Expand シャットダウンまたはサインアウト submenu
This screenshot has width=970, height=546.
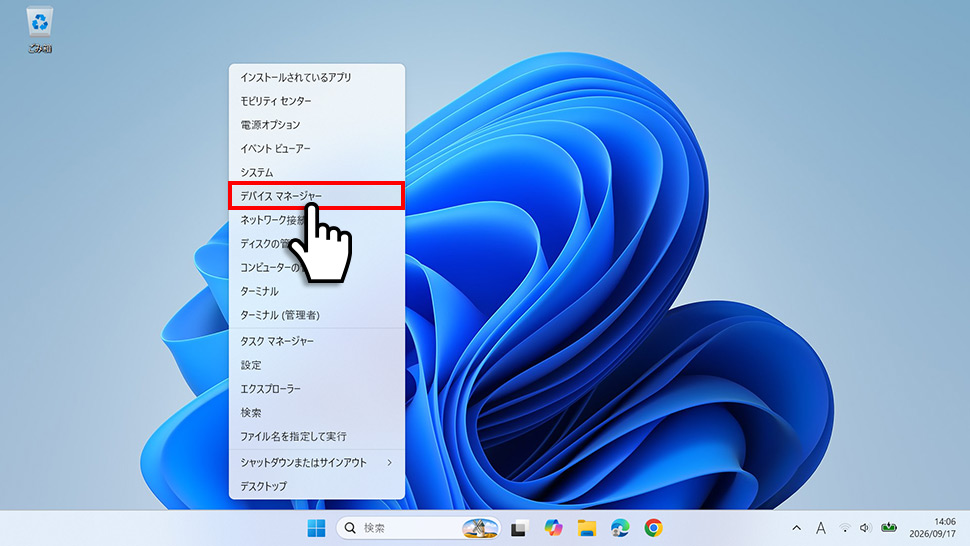click(x=317, y=463)
